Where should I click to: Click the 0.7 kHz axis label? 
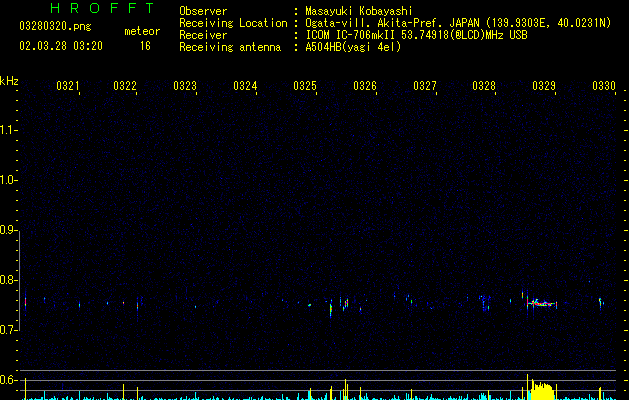pyautogui.click(x=8, y=330)
